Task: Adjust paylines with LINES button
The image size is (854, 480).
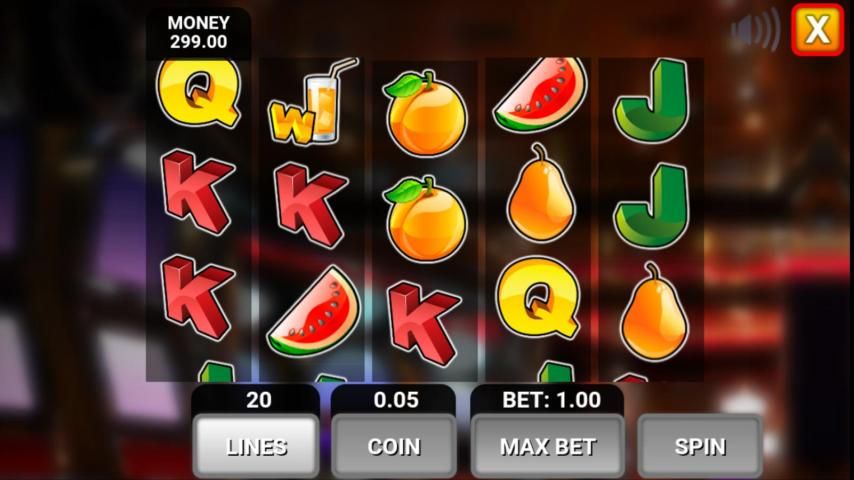Action: [256, 446]
